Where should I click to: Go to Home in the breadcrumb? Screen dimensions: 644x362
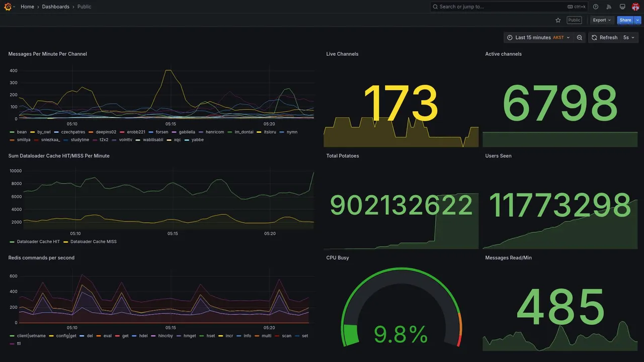27,7
